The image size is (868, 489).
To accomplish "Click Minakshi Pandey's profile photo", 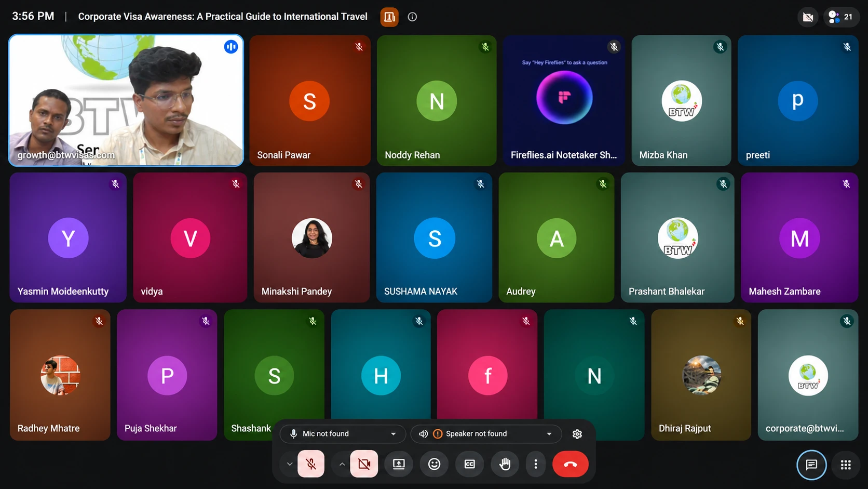I will pyautogui.click(x=311, y=238).
